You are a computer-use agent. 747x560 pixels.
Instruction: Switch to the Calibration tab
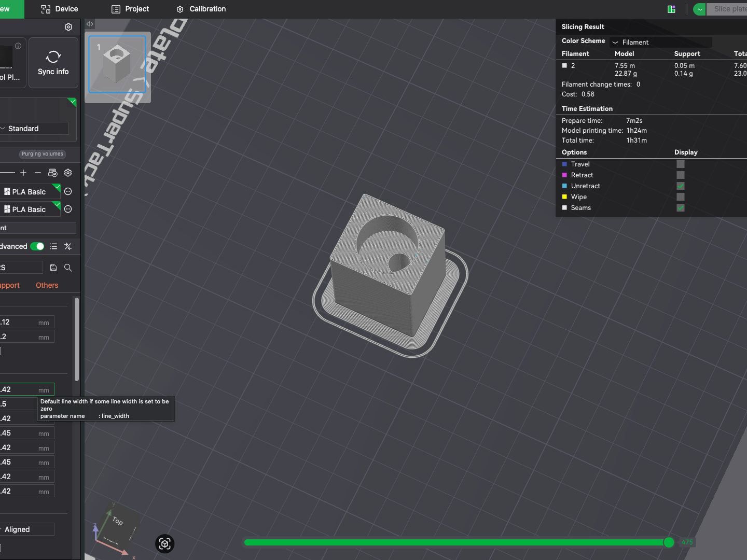pos(201,9)
